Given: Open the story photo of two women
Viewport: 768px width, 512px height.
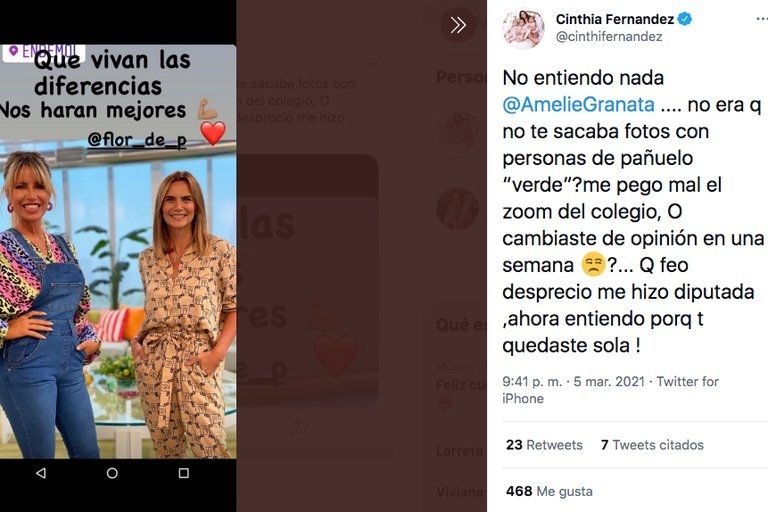Looking at the screenshot, I should point(118,304).
